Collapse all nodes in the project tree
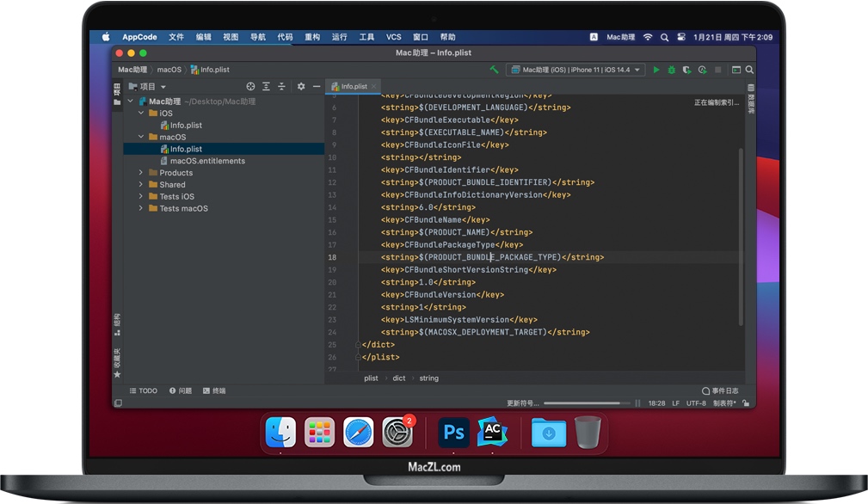This screenshot has height=504, width=868. tap(281, 86)
